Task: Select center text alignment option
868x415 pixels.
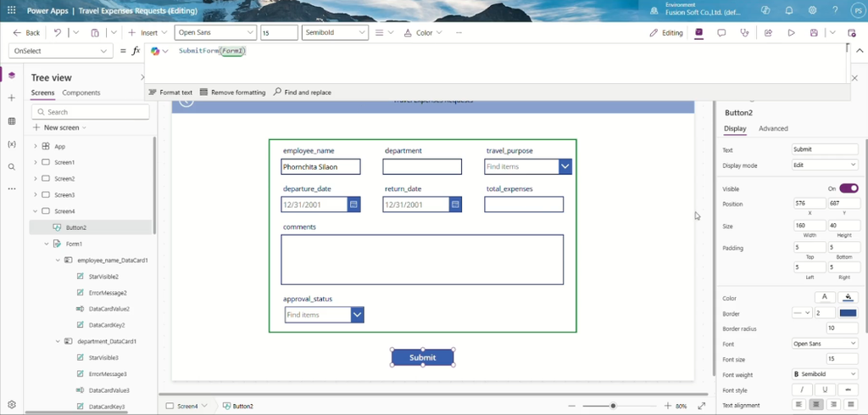Action: coord(817,405)
